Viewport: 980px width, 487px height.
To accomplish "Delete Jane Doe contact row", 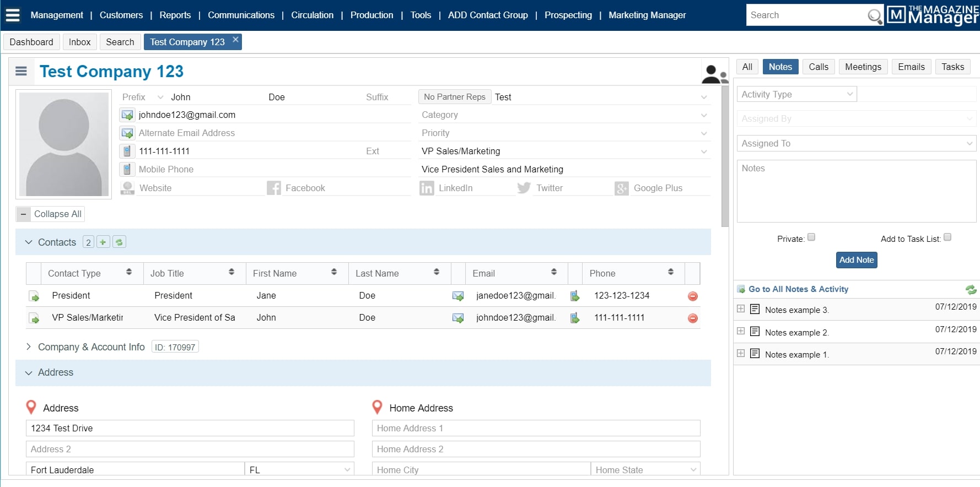I will [x=693, y=296].
